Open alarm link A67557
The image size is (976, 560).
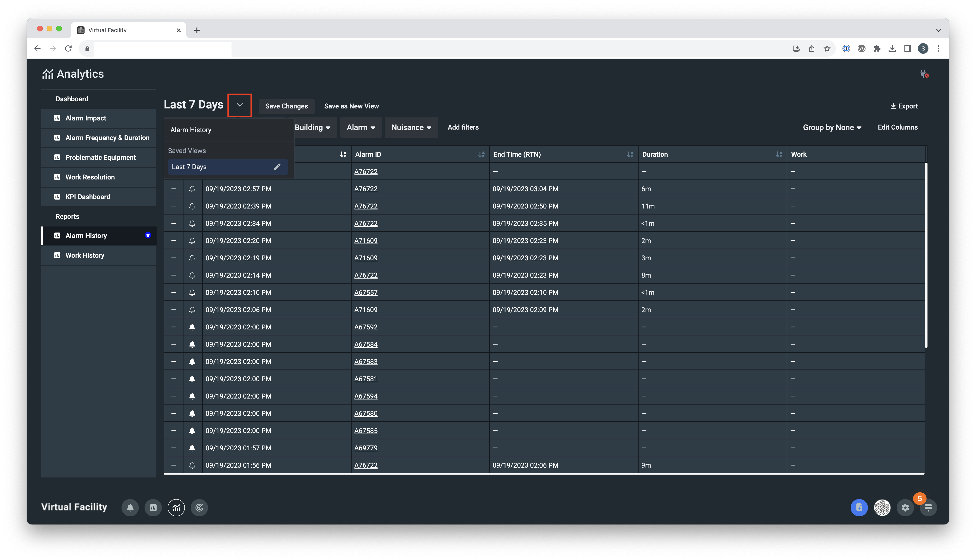(x=366, y=292)
